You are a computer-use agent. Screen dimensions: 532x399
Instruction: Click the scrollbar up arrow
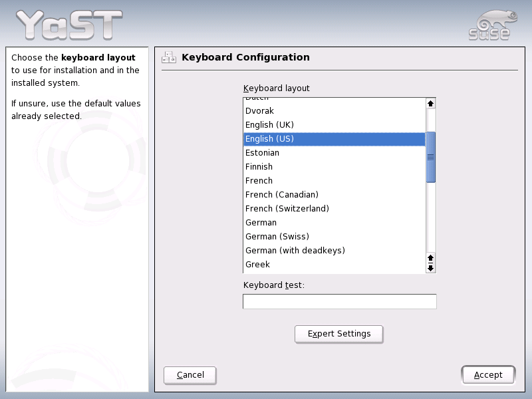pos(430,103)
